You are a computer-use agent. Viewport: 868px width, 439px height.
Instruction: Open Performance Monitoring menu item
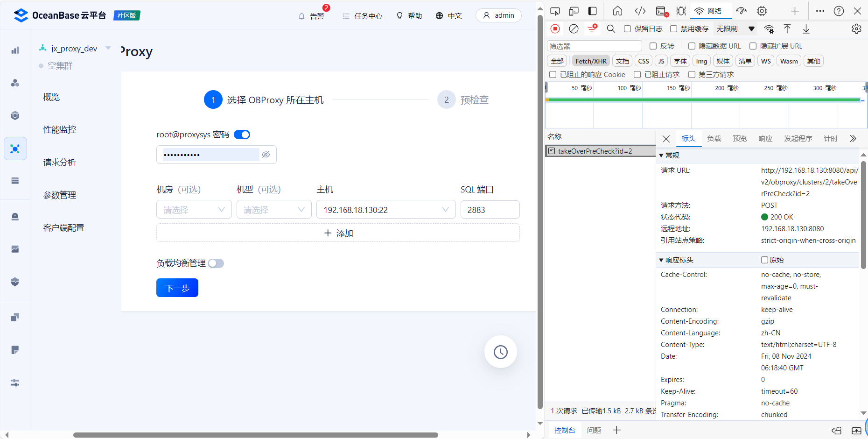(x=60, y=130)
